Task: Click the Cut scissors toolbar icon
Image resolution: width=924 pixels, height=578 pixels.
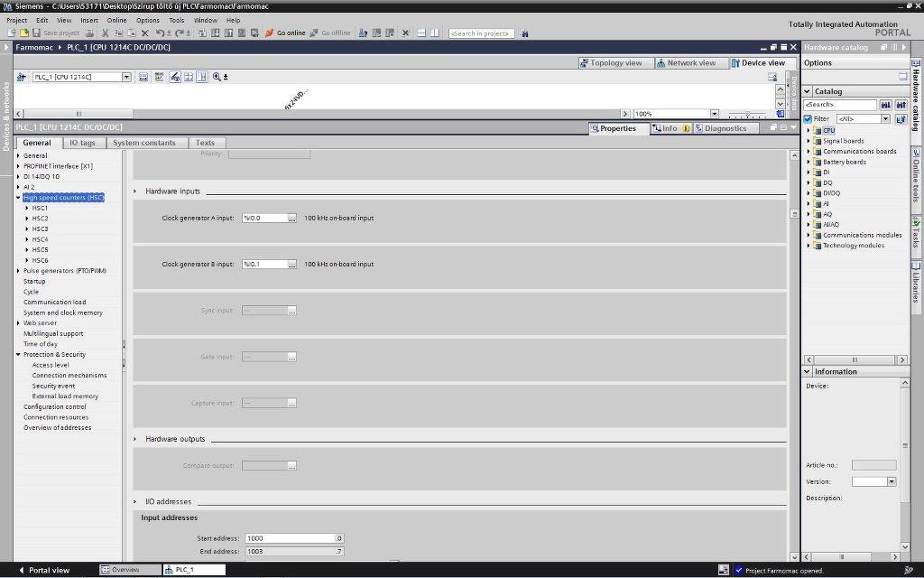Action: (105, 33)
